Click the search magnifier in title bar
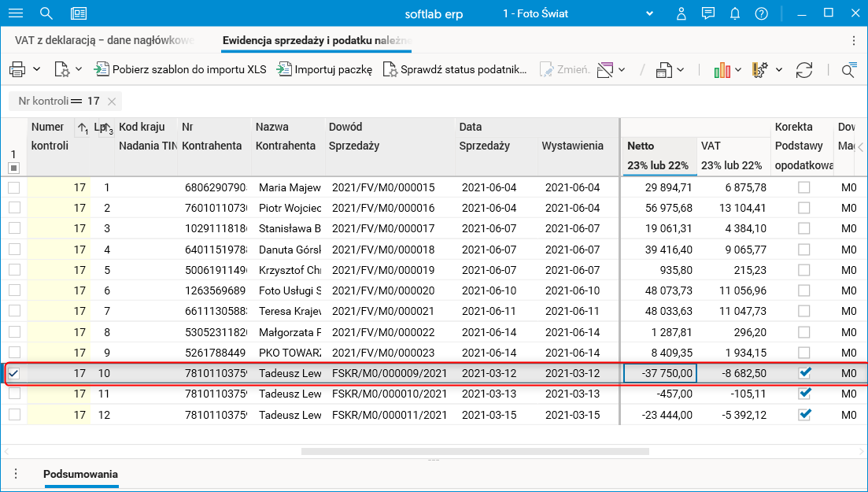The image size is (868, 492). tap(46, 13)
